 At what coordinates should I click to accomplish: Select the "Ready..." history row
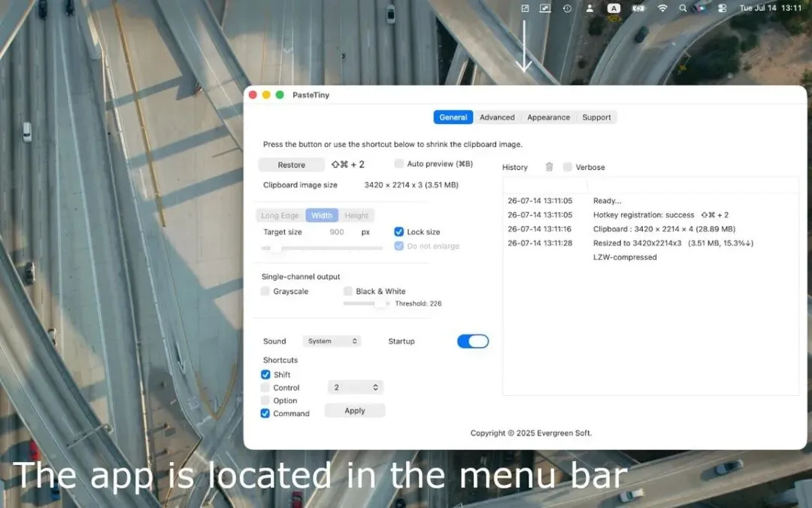(x=650, y=201)
